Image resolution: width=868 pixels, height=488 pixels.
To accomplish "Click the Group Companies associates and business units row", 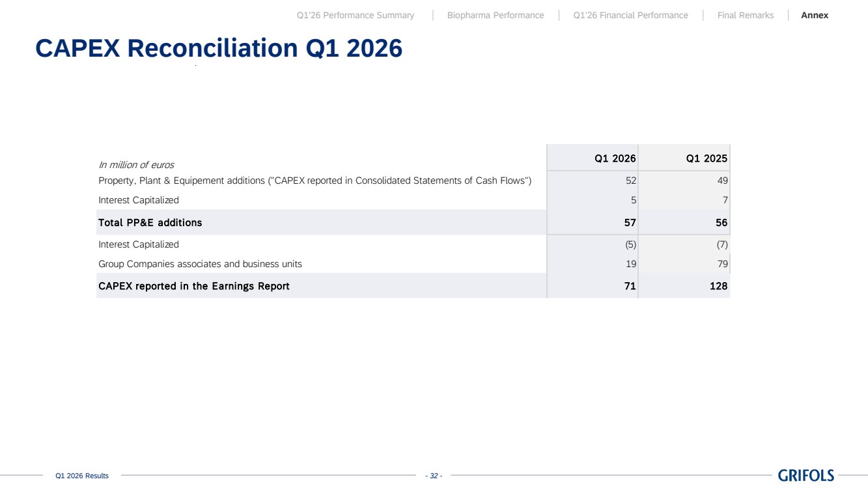I will (x=413, y=264).
